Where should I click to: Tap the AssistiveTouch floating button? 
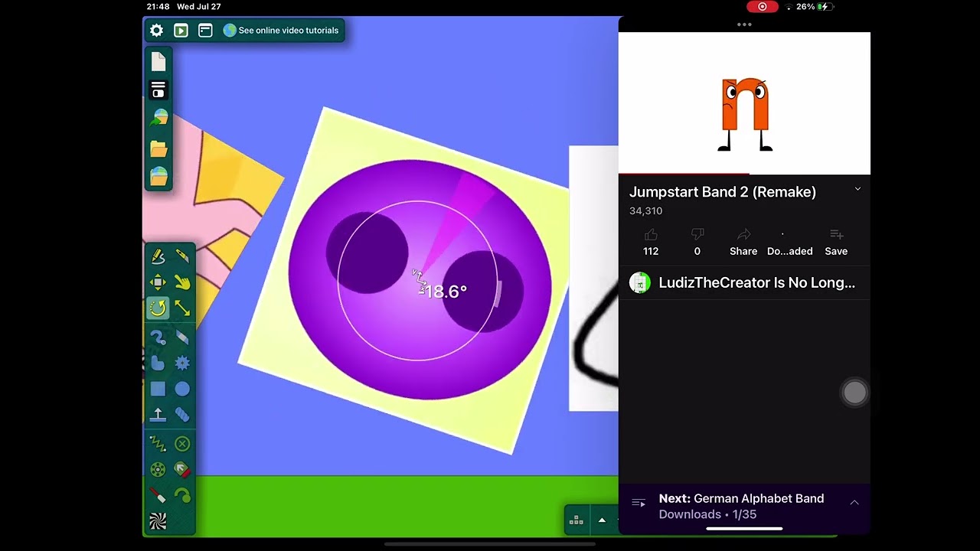[x=854, y=393]
